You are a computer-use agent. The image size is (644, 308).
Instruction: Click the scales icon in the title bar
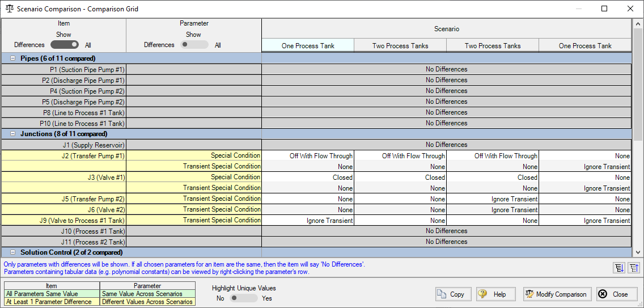point(9,9)
